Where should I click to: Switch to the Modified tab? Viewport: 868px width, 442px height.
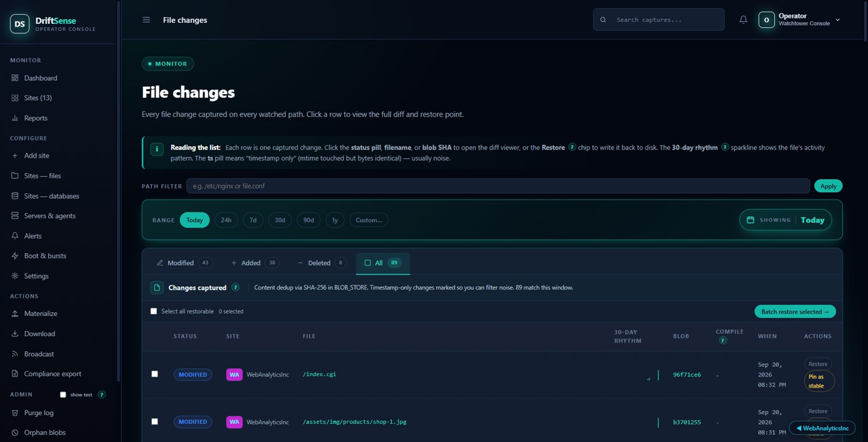(x=184, y=263)
